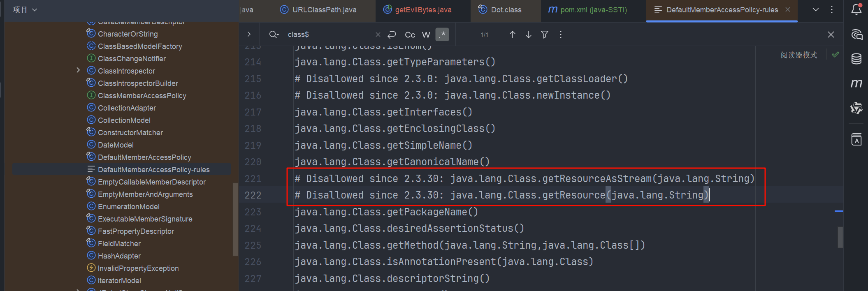Click the getMethod line of code
This screenshot has width=868, height=291.
(470, 245)
